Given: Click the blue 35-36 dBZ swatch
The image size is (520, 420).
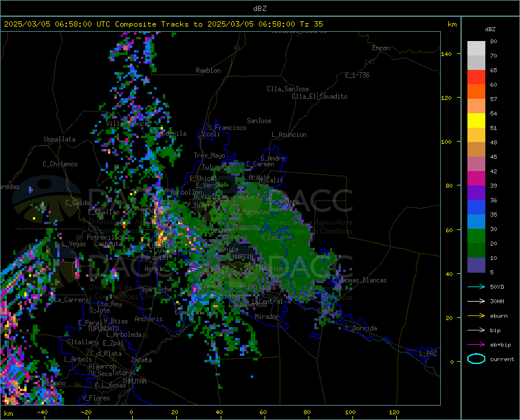Looking at the screenshot, I should coord(476,207).
